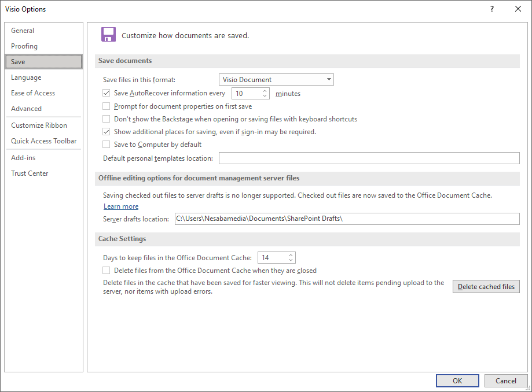Enable Prompt for document properties on first save
The height and width of the screenshot is (392, 532).
107,106
